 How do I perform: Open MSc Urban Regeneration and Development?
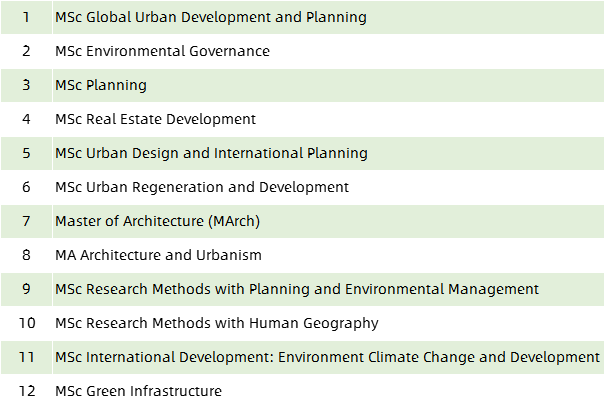coord(202,187)
